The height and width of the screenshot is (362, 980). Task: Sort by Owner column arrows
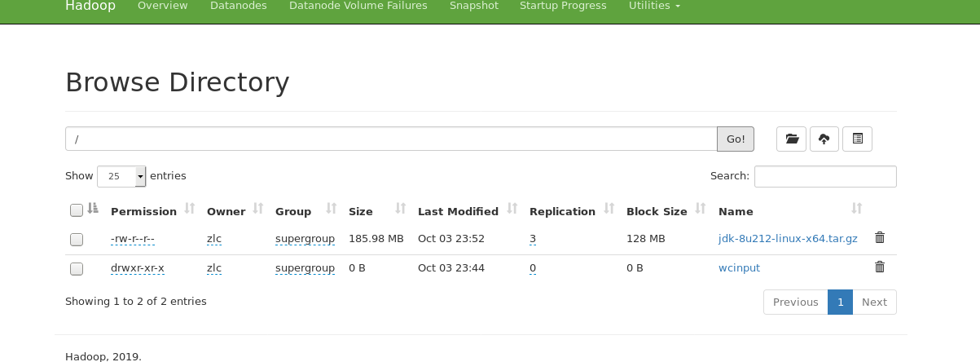[258, 210]
